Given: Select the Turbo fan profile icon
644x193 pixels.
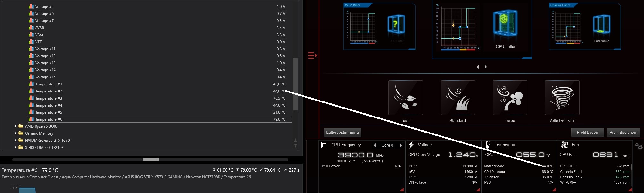Looking at the screenshot, I should pyautogui.click(x=510, y=98).
